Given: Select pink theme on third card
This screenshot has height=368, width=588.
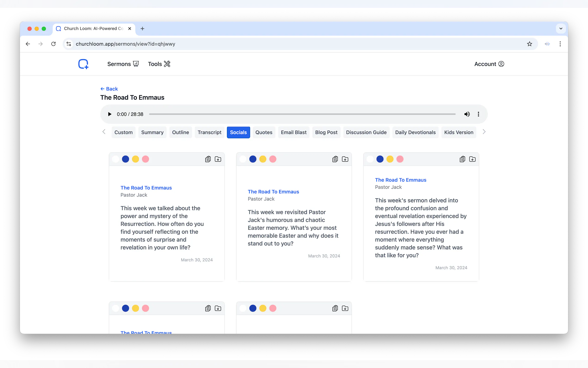Looking at the screenshot, I should coord(400,159).
